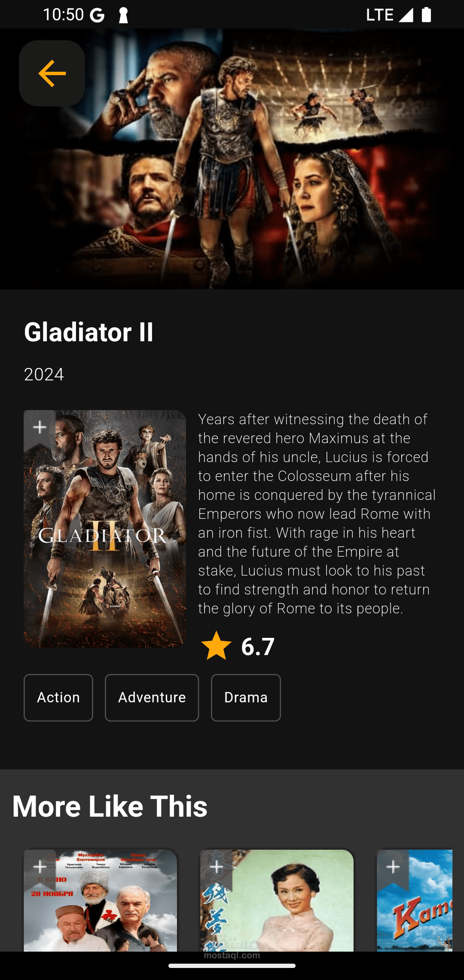
Task: Tap the Gladiator II title text
Action: [89, 332]
